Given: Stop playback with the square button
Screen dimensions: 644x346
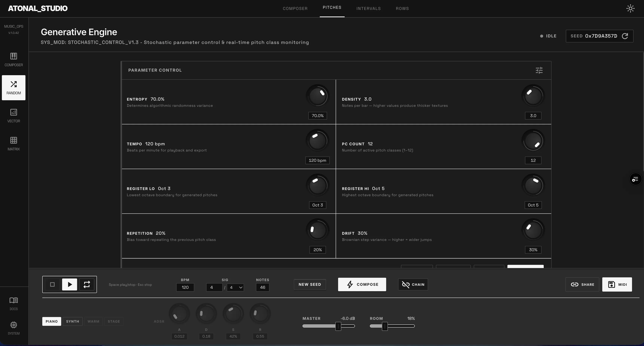Looking at the screenshot, I should coord(52,284).
